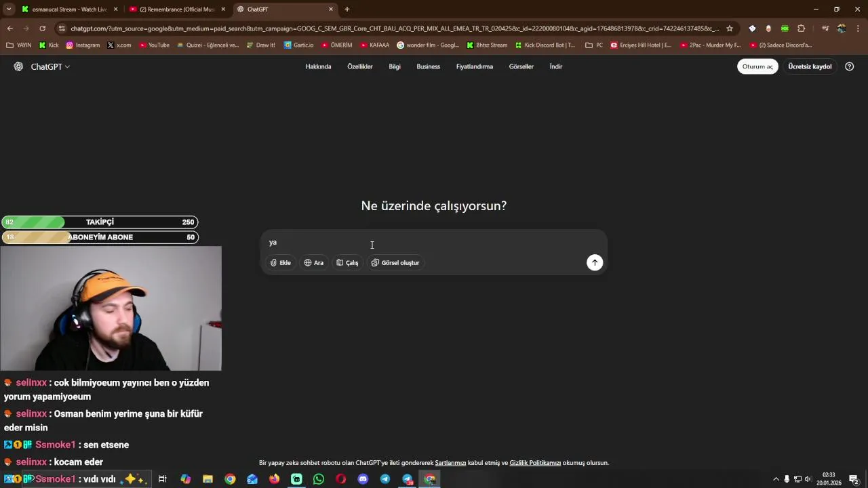This screenshot has width=868, height=488.
Task: Open the YAYIN bookmarks folder
Action: tap(19, 45)
